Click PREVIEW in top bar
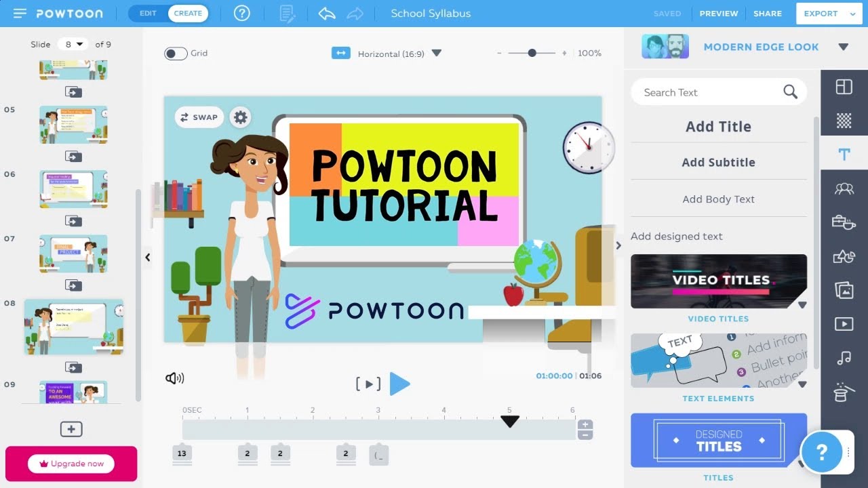The width and height of the screenshot is (868, 488). [x=719, y=14]
